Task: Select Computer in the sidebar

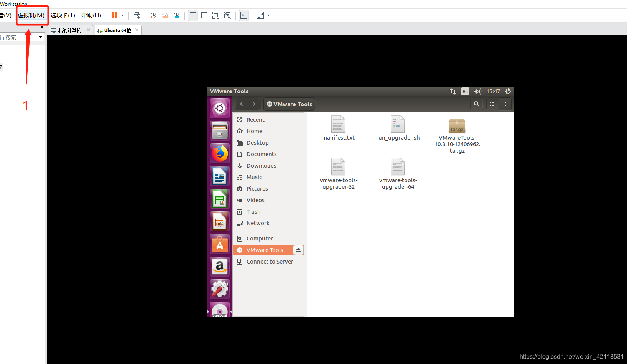Action: [268, 239]
